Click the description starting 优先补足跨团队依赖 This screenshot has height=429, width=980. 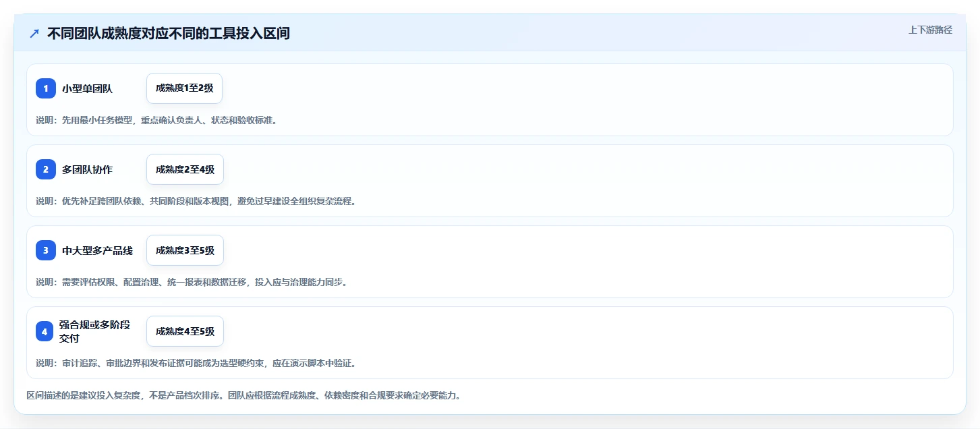[196, 201]
